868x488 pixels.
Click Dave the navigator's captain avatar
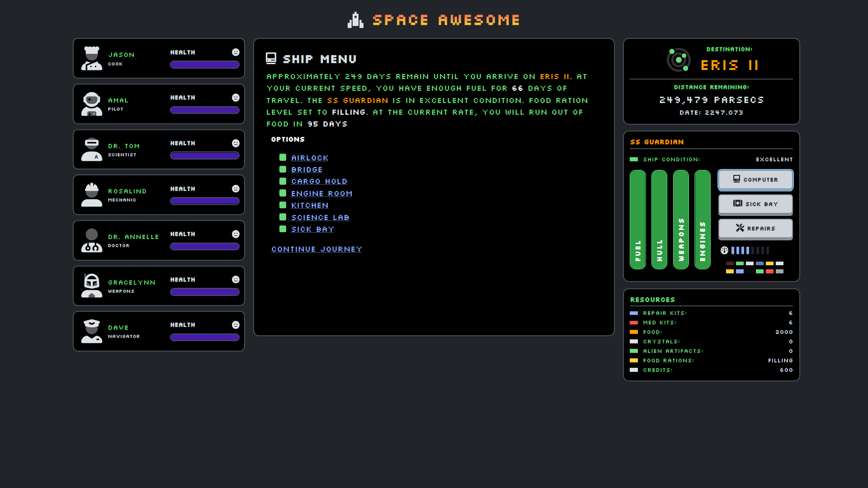92,331
